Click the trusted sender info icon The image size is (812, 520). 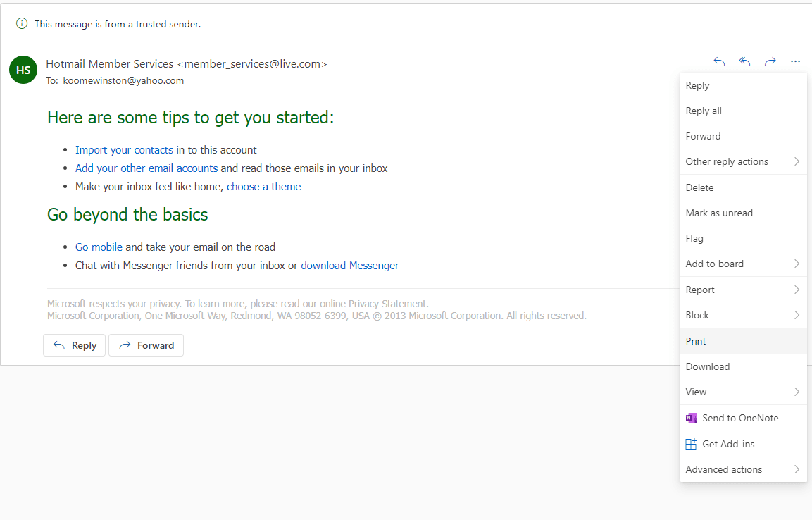[x=22, y=23]
